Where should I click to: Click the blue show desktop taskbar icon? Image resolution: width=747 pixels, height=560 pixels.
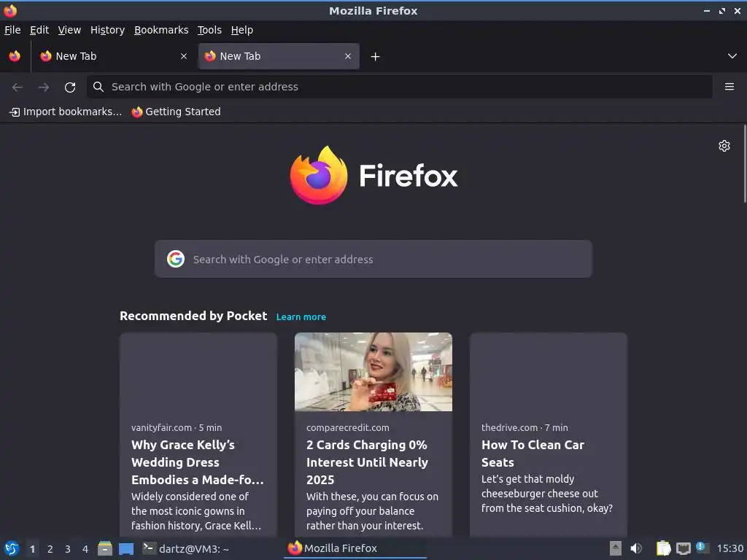tap(126, 549)
